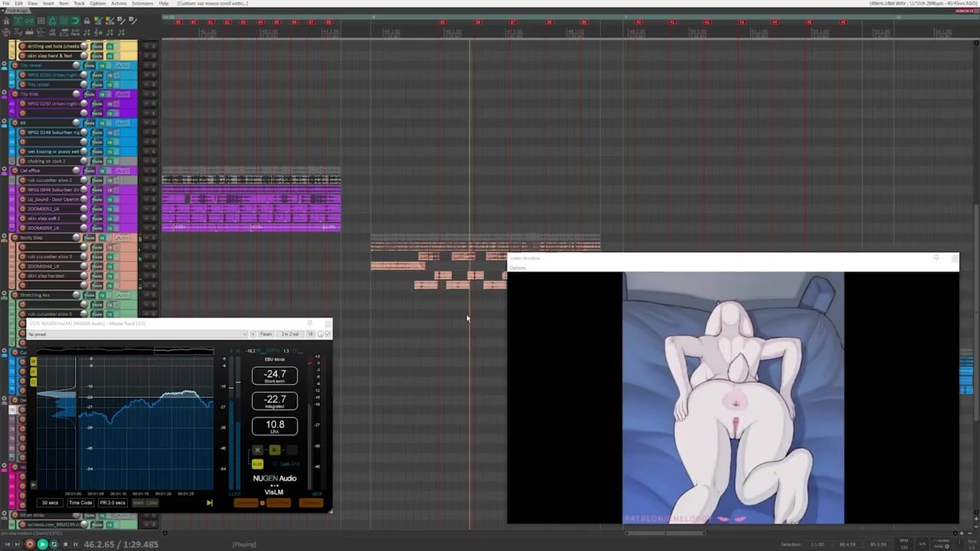Toggle ripple editing loop-arrow icon
Image resolution: width=980 pixels, height=551 pixels.
click(75, 21)
